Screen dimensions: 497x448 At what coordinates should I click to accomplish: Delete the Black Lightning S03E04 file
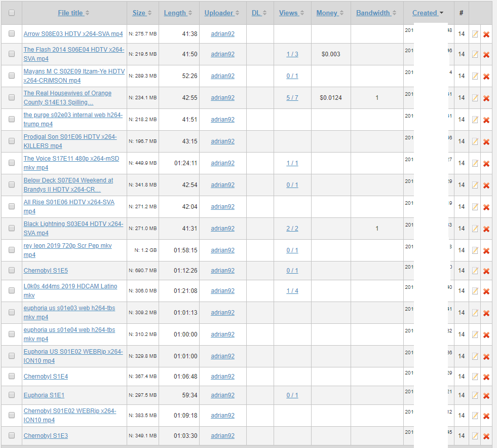click(486, 229)
